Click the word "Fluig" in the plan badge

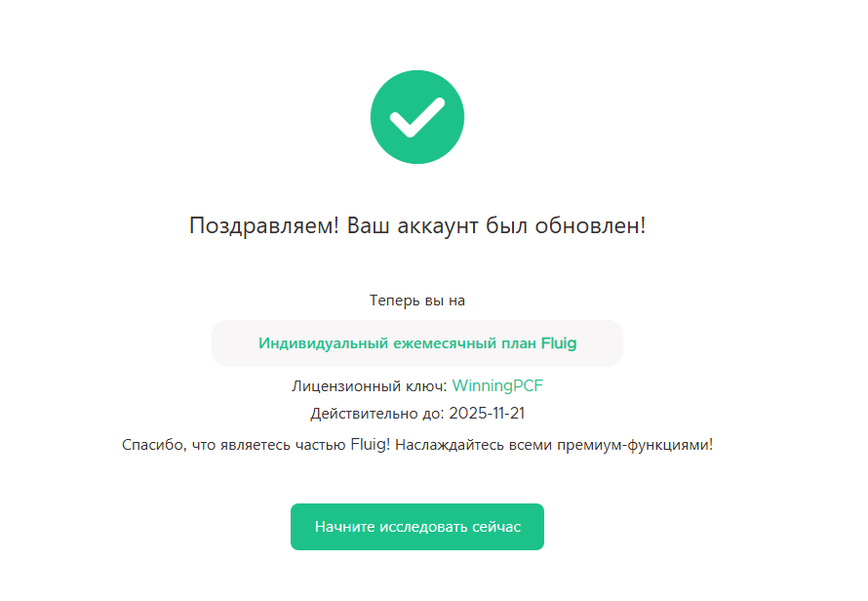click(x=559, y=343)
